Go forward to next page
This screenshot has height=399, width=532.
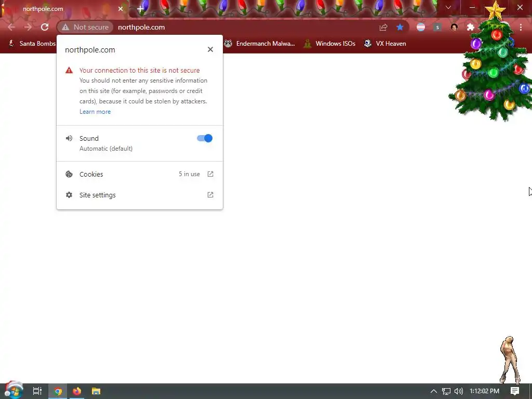(x=28, y=27)
